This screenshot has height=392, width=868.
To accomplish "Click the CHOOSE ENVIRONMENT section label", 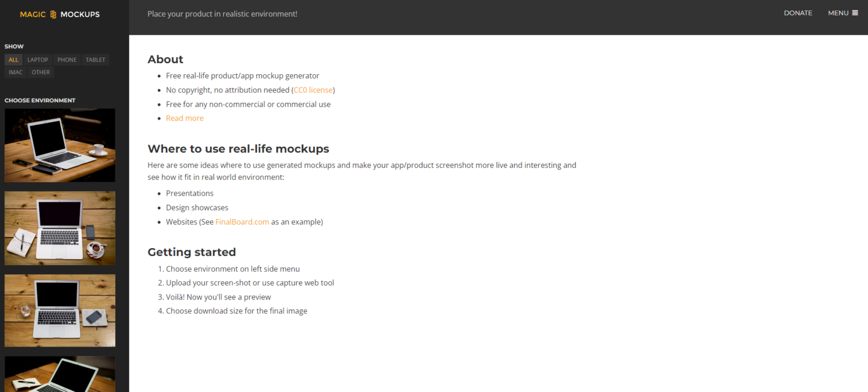I will [40, 100].
